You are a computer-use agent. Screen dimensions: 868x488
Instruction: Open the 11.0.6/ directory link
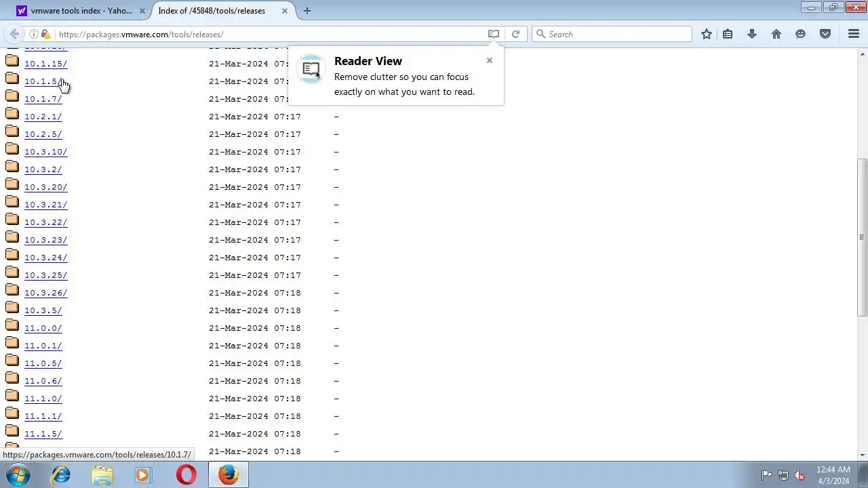(43, 381)
